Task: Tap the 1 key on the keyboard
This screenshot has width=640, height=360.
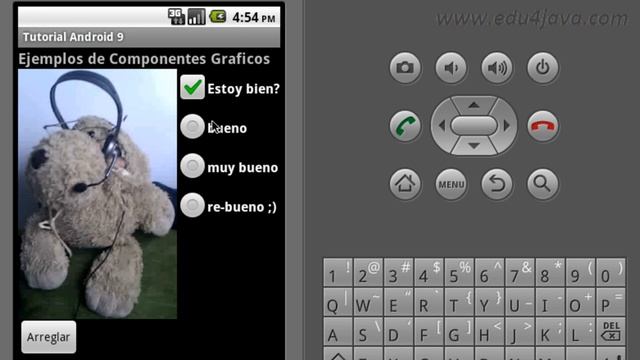Action: [338, 272]
